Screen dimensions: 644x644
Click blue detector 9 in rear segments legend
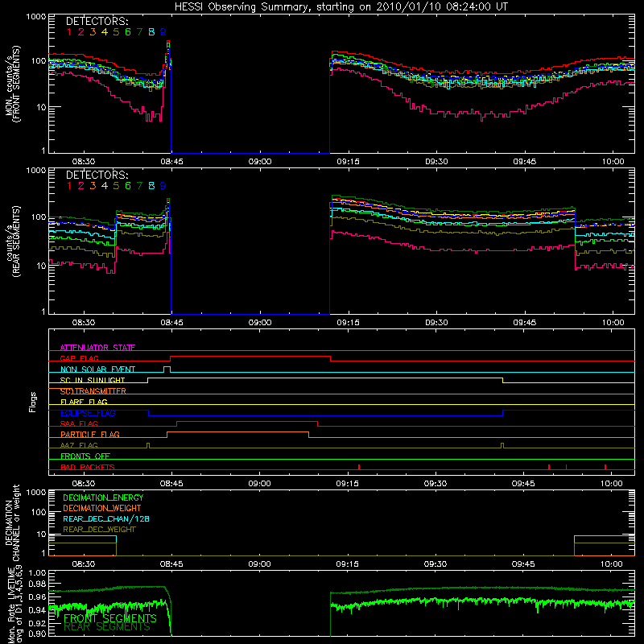click(163, 186)
